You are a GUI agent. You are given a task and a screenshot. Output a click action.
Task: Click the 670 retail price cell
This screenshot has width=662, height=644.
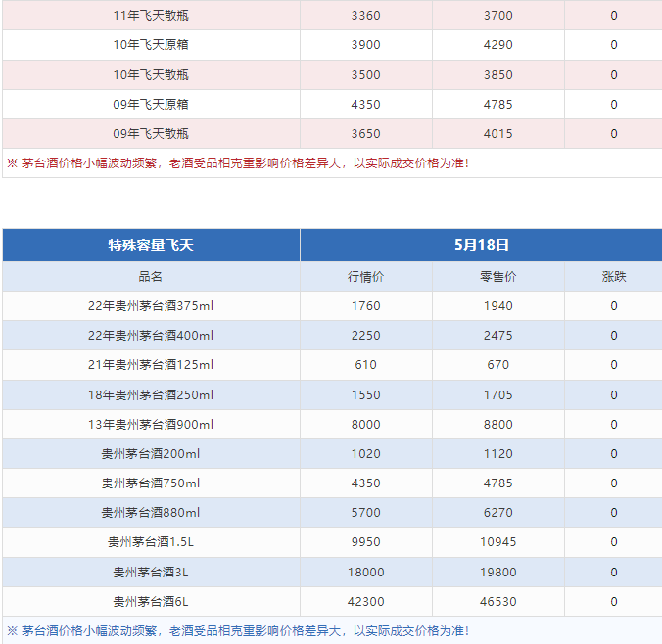coord(497,365)
